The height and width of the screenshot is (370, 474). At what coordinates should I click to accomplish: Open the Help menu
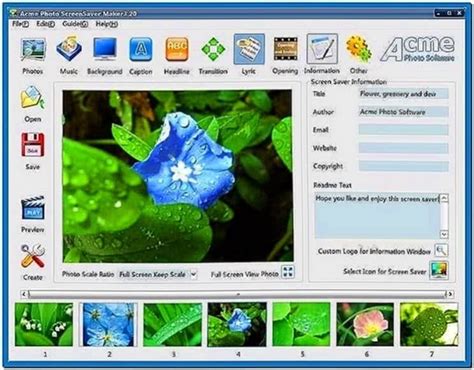pyautogui.click(x=107, y=24)
